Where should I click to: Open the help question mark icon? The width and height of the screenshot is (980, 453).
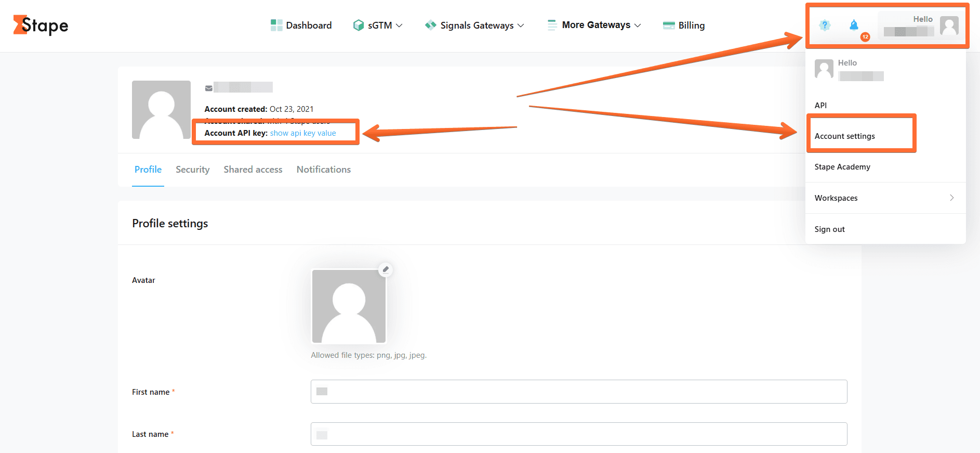coord(825,25)
